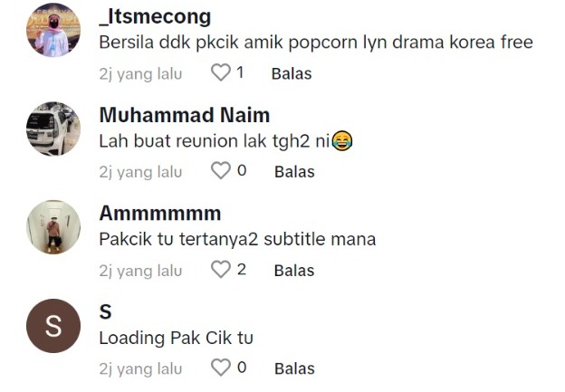Viewport: 565px width, 392px height.
Task: View Ammmmmm's profile photo
Action: pos(53,227)
